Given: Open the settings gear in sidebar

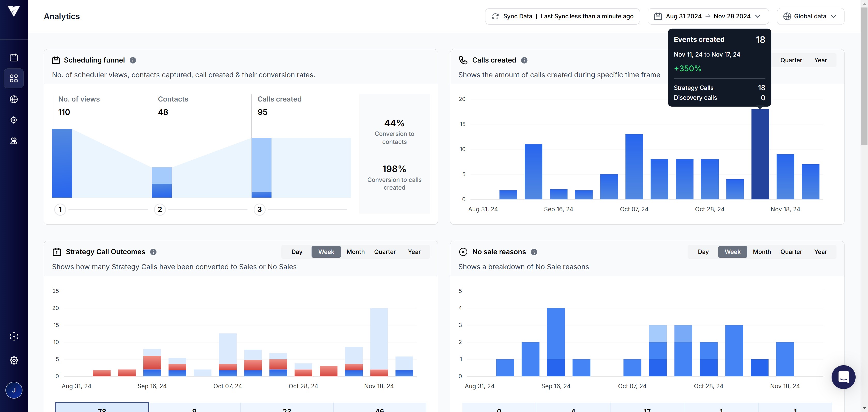Looking at the screenshot, I should 14,360.
